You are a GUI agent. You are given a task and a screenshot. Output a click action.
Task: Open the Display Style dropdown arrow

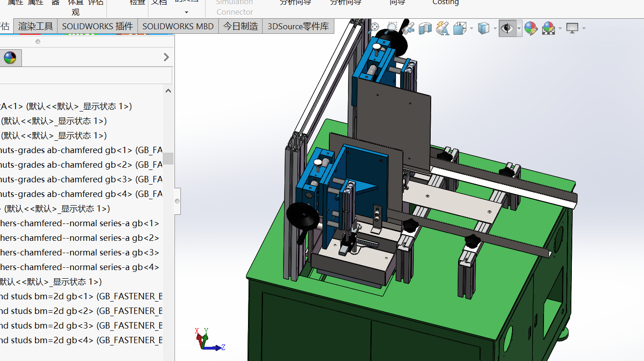[495, 28]
